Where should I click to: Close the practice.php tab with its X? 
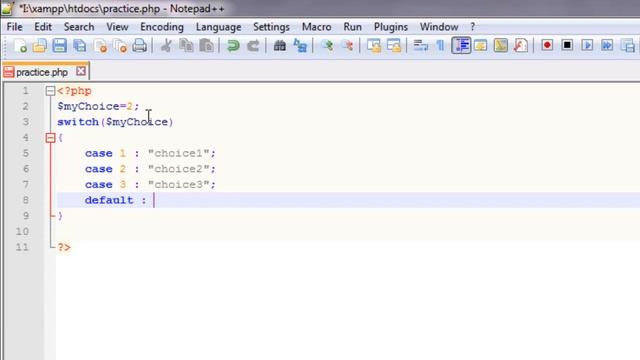tap(81, 71)
